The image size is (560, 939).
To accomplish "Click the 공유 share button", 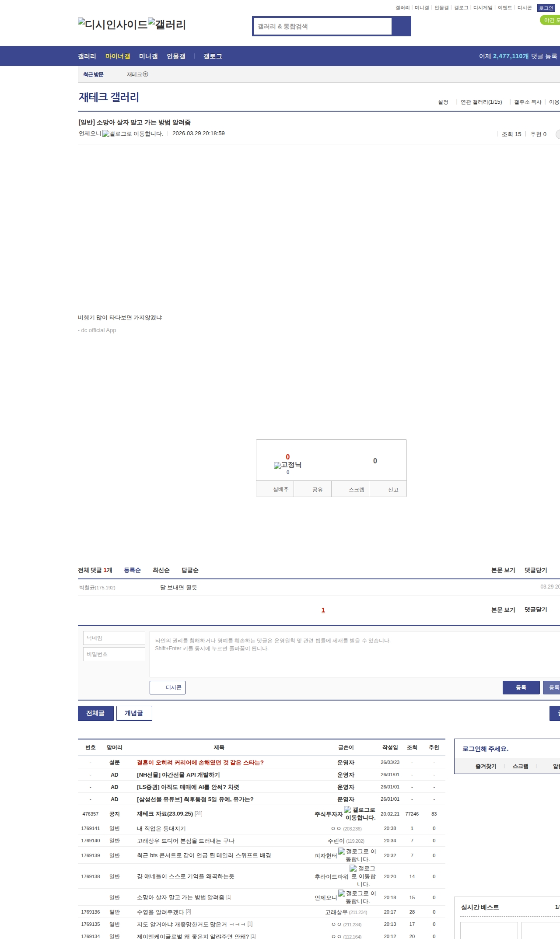I will click(x=312, y=489).
